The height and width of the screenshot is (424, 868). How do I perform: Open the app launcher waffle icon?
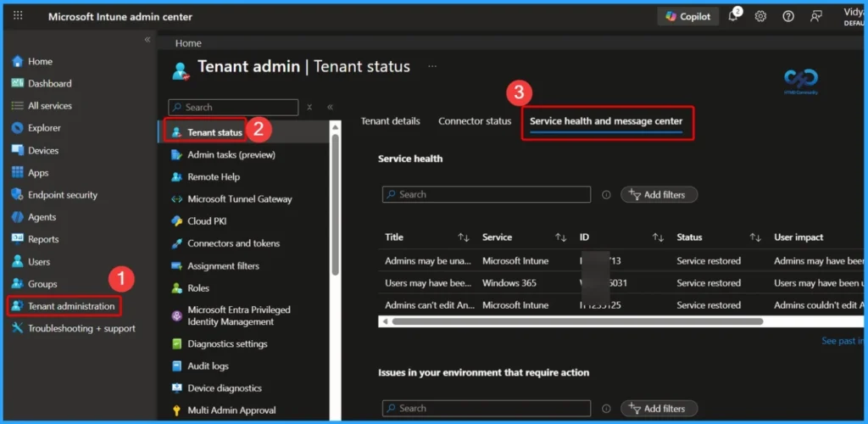18,15
